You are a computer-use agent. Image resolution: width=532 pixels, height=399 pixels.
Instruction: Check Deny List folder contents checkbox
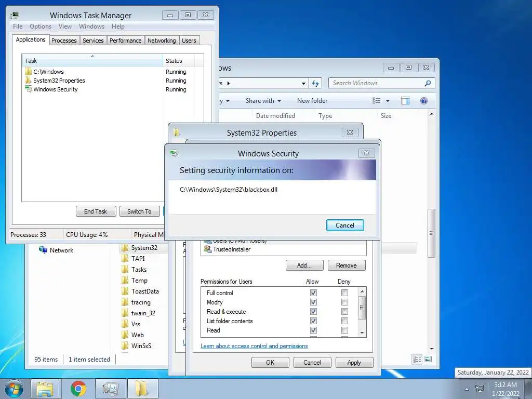344,321
